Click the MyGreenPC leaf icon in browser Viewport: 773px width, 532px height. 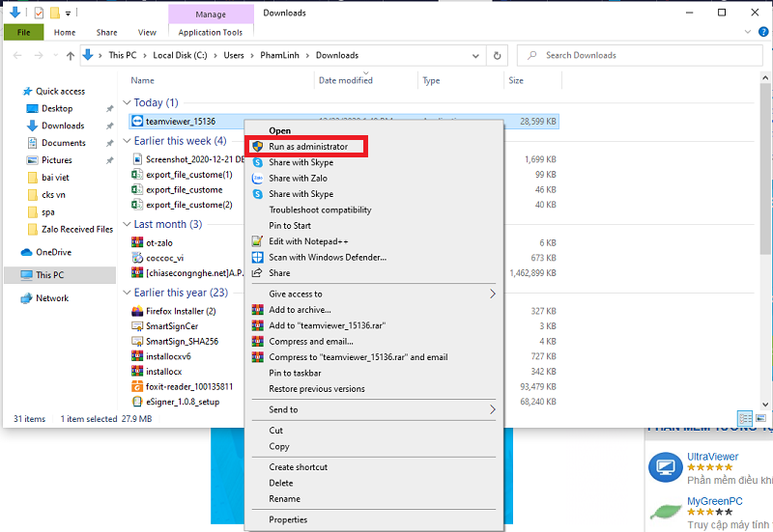click(666, 511)
